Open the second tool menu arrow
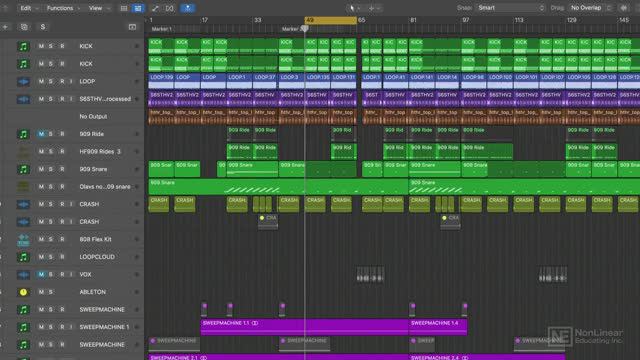The height and width of the screenshot is (360, 640). coord(378,8)
